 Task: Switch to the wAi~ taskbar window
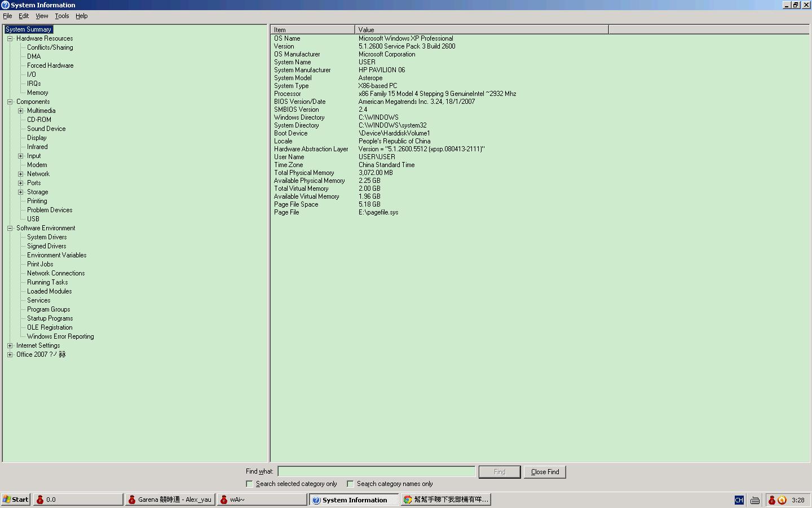coord(262,500)
